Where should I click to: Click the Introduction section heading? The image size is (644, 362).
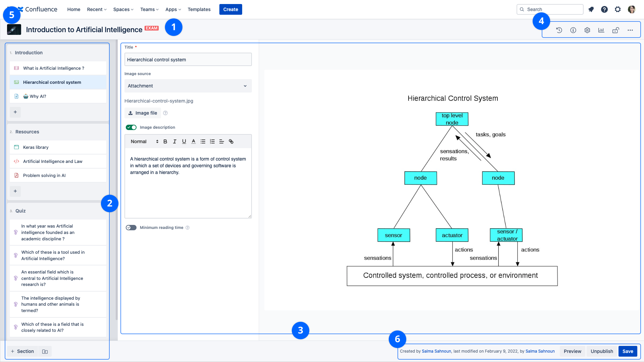(x=29, y=53)
